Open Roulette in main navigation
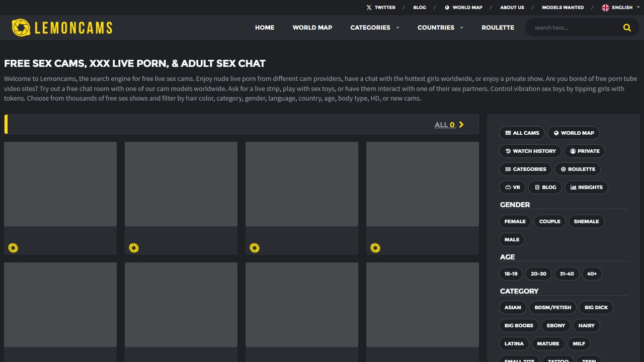 [x=498, y=28]
